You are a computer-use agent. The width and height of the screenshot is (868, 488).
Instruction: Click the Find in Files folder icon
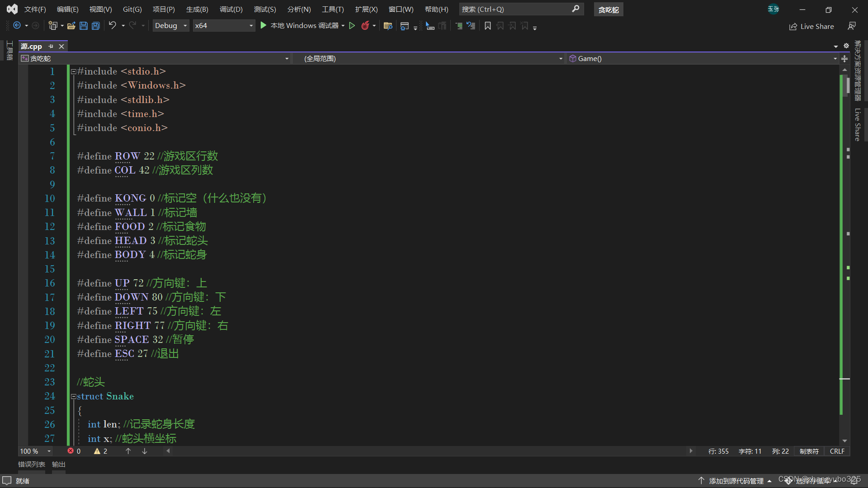(387, 26)
